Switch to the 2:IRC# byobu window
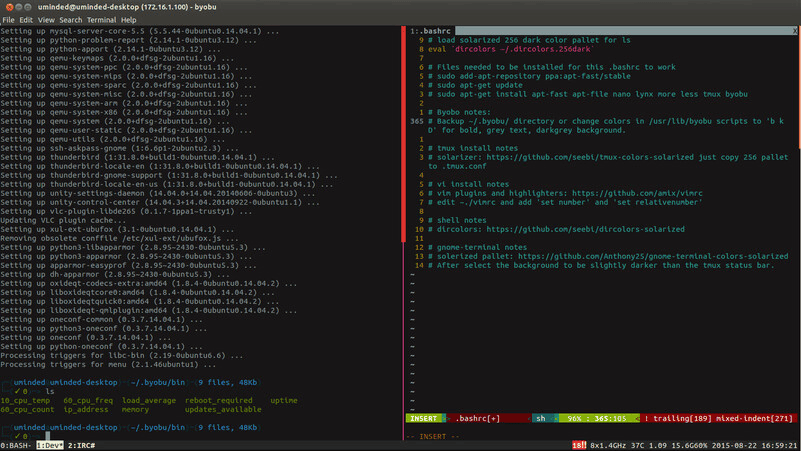This screenshot has width=801, height=451. 81,445
